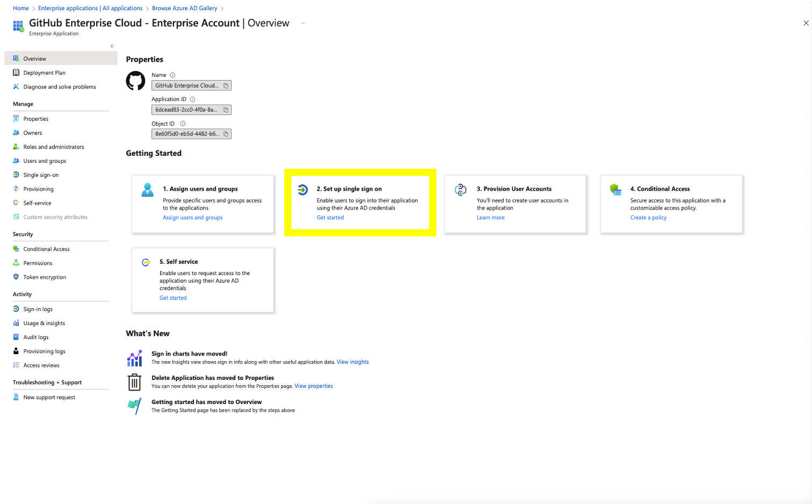Click the Provision User Accounts card icon
812x504 pixels.
[x=461, y=190]
